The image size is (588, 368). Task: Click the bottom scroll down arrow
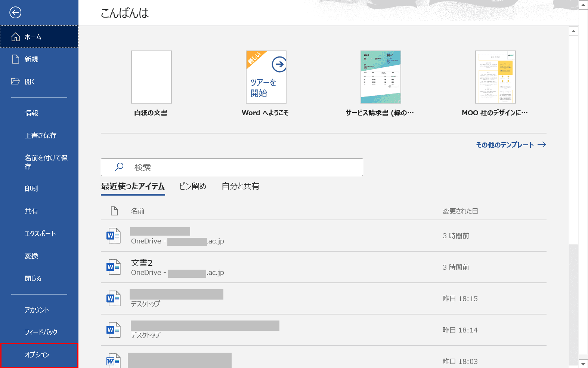(x=583, y=364)
